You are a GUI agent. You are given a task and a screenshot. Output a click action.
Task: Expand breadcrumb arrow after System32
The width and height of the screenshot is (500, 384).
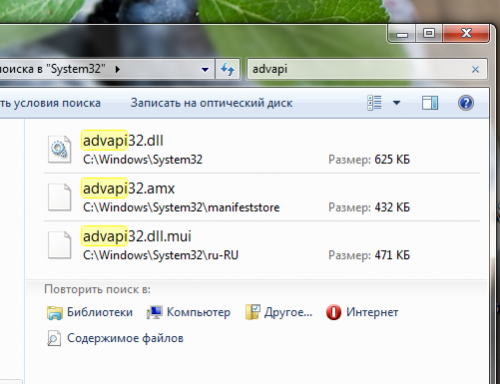pos(117,69)
